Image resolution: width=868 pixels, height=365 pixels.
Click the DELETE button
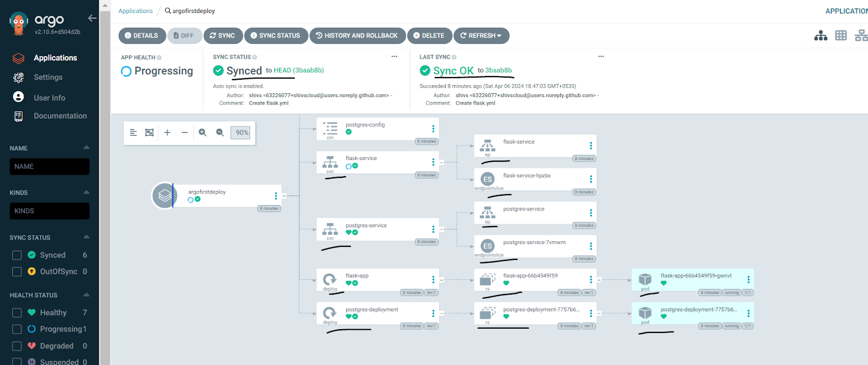coord(430,36)
